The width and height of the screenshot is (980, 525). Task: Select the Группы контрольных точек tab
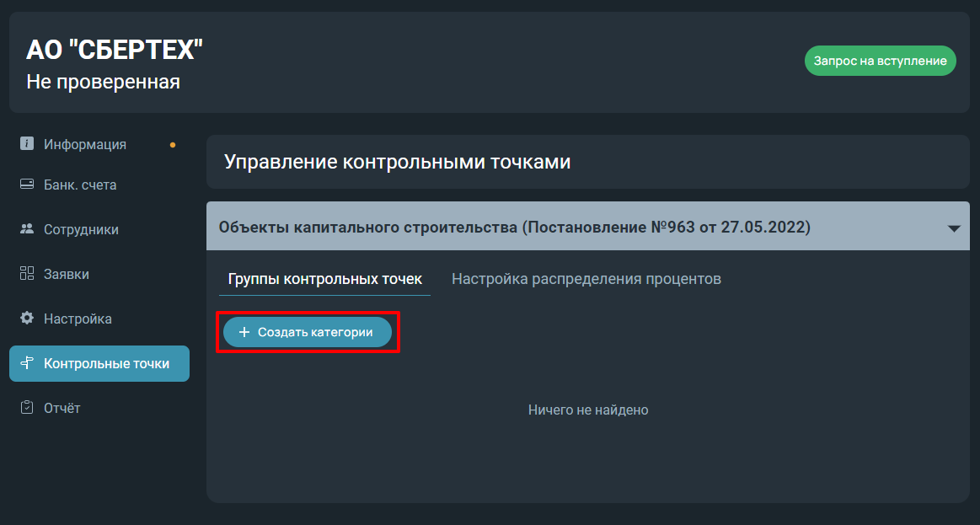tap(325, 279)
